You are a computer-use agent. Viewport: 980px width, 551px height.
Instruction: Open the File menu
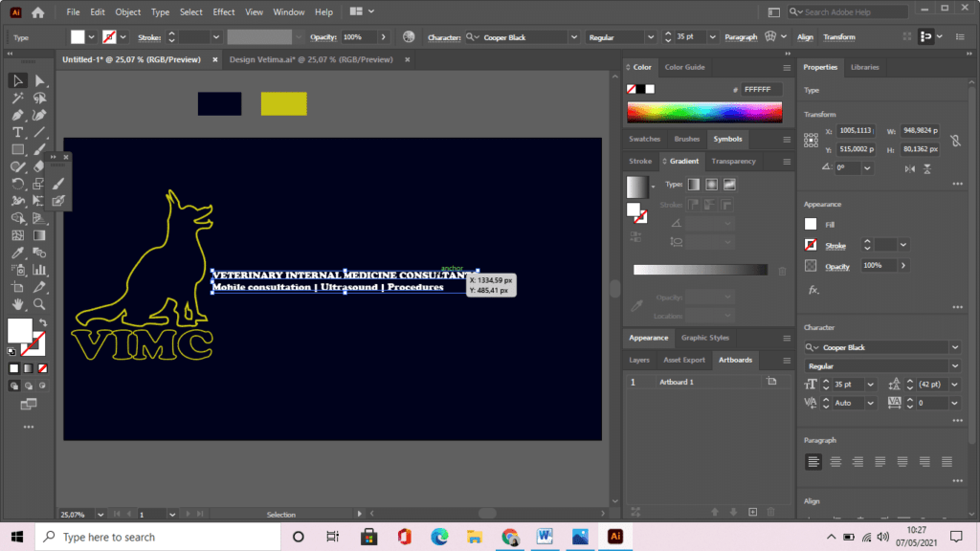point(73,11)
